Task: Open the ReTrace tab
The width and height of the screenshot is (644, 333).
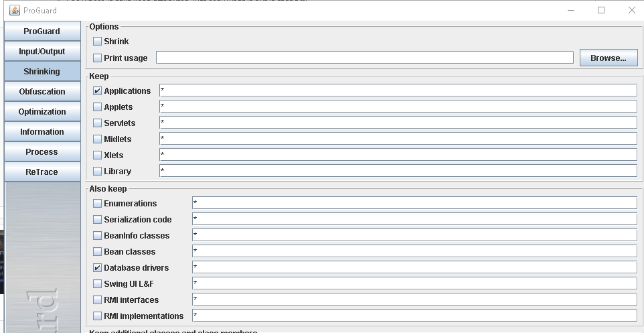Action: coord(42,172)
